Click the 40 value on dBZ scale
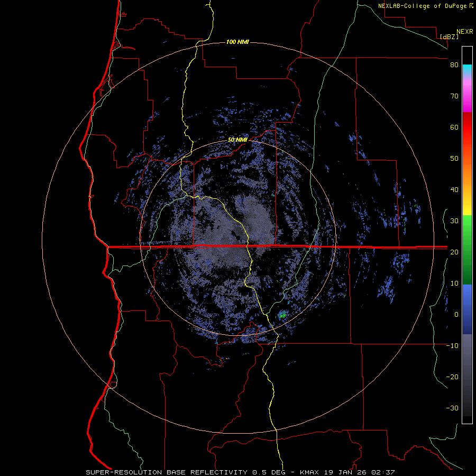 [x=454, y=190]
